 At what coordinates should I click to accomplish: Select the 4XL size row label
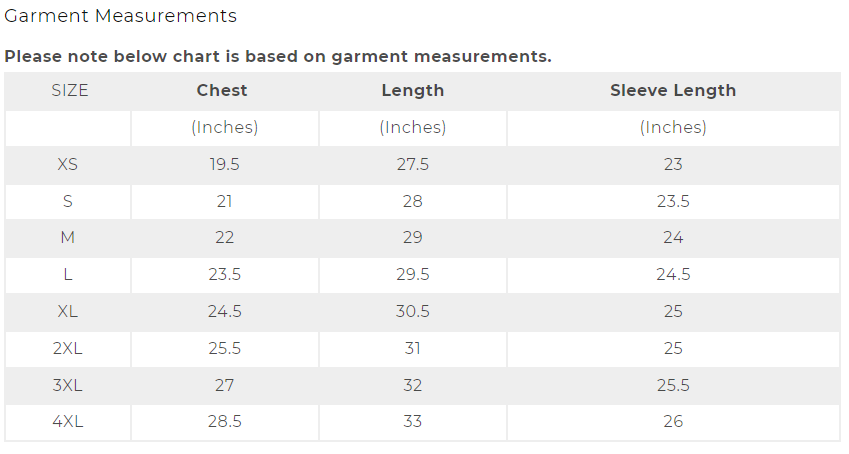pyautogui.click(x=68, y=421)
